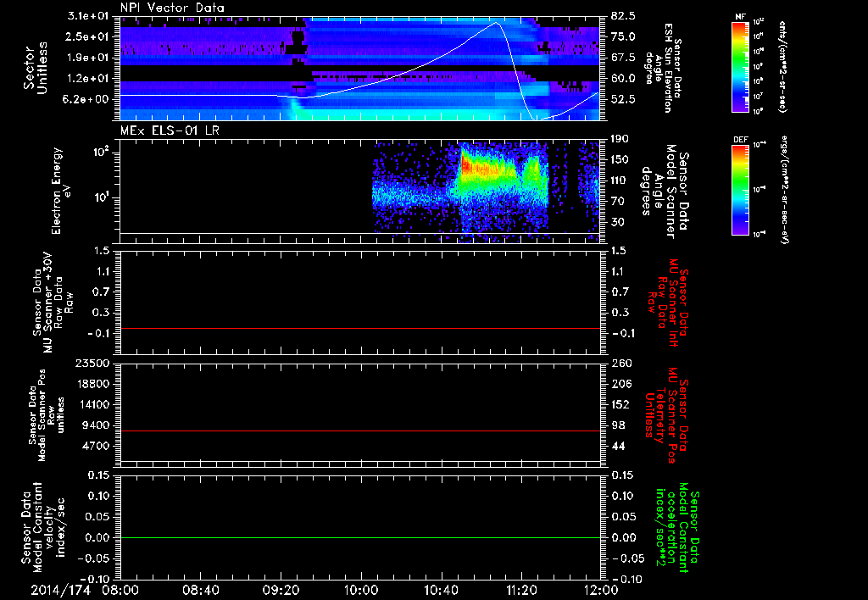
Task: Click the '2.5e+01' sector tick label
Action: point(88,36)
